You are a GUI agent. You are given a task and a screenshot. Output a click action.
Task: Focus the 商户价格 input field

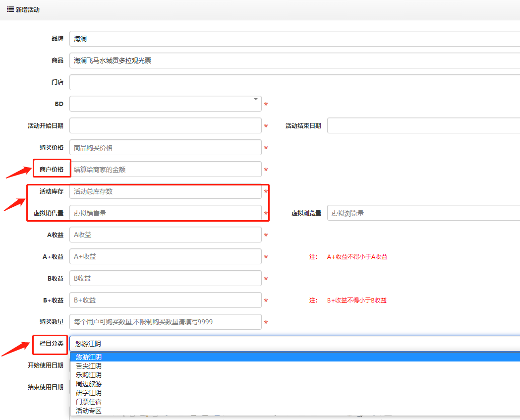(165, 170)
